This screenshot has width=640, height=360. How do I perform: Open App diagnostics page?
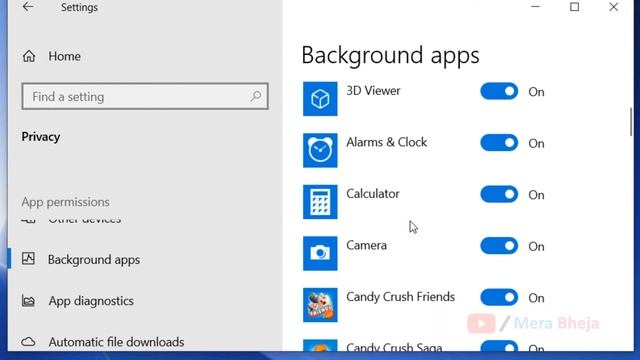pyautogui.click(x=91, y=301)
